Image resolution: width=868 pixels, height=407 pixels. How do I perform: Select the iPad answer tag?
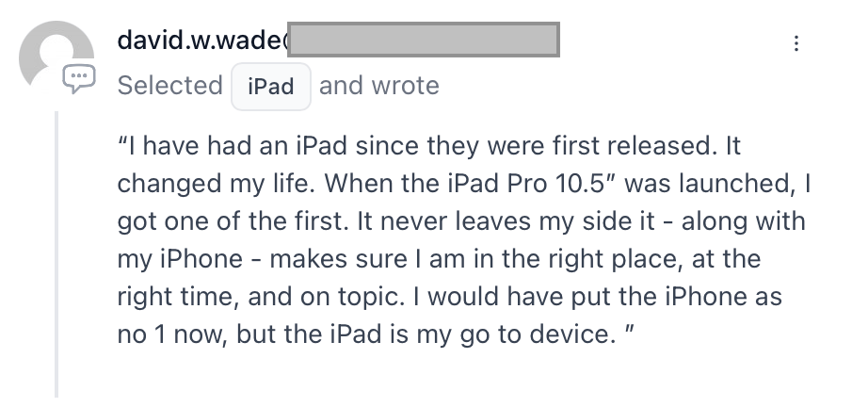271,87
